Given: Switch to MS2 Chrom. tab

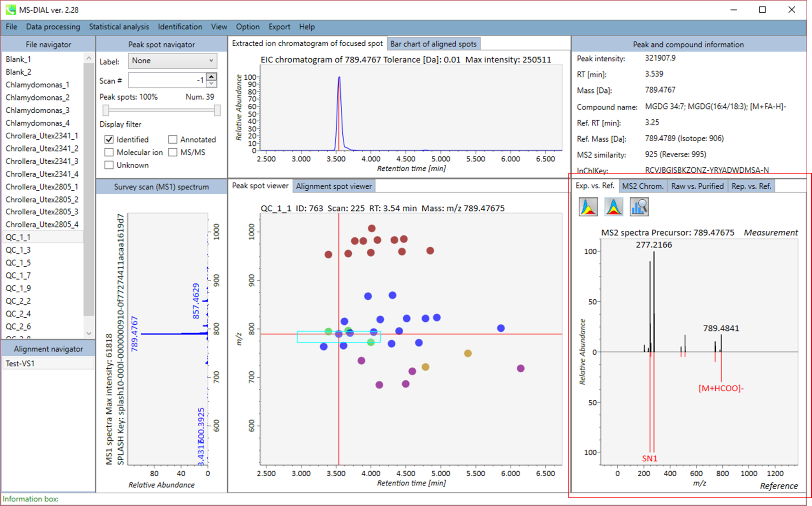Looking at the screenshot, I should point(643,186).
